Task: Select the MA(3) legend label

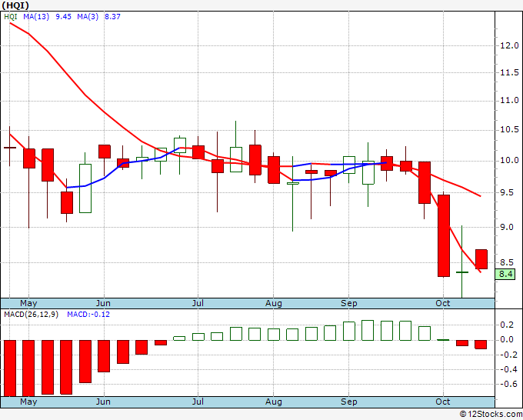Action: [x=88, y=16]
